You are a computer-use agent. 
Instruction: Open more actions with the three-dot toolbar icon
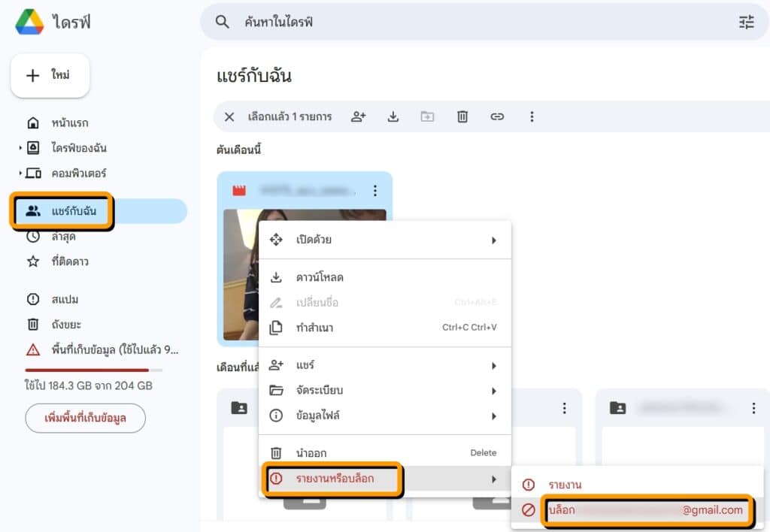click(532, 116)
